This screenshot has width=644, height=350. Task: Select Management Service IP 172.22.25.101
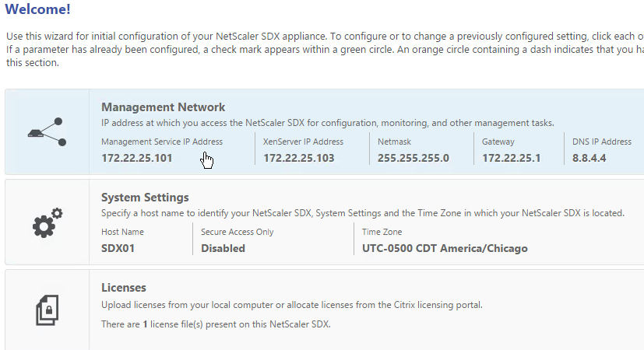pos(137,158)
